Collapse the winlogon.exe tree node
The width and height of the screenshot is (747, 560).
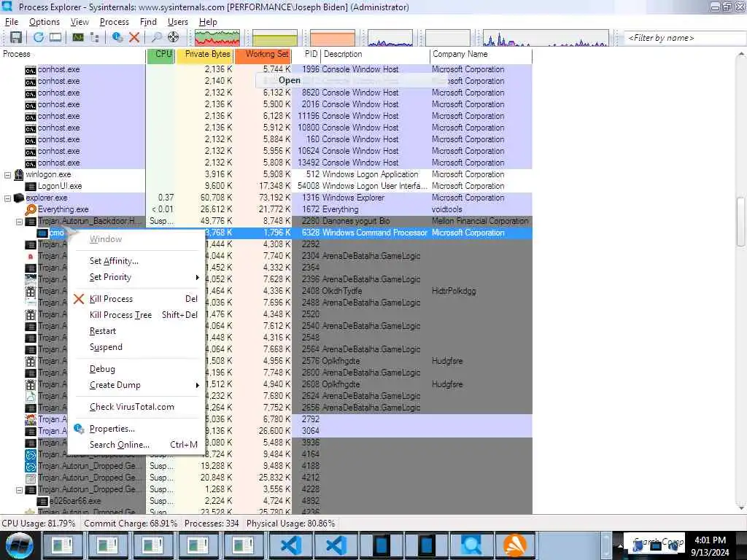click(7, 175)
